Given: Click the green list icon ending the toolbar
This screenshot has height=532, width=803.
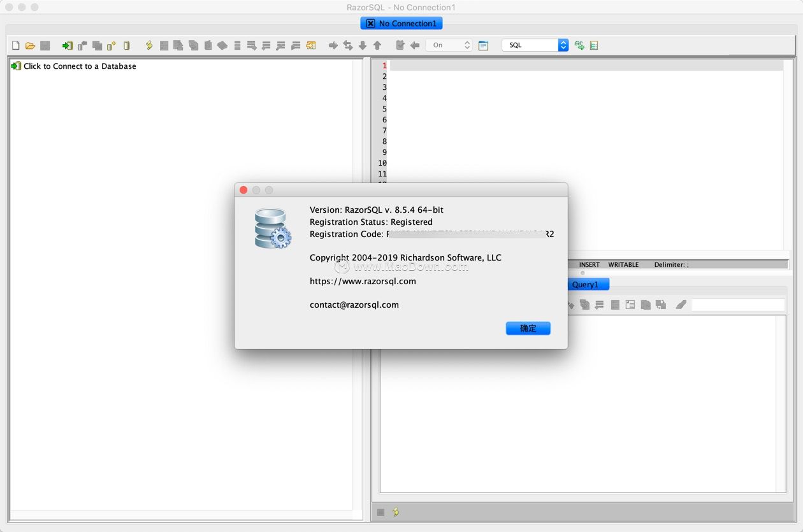Looking at the screenshot, I should (x=594, y=45).
